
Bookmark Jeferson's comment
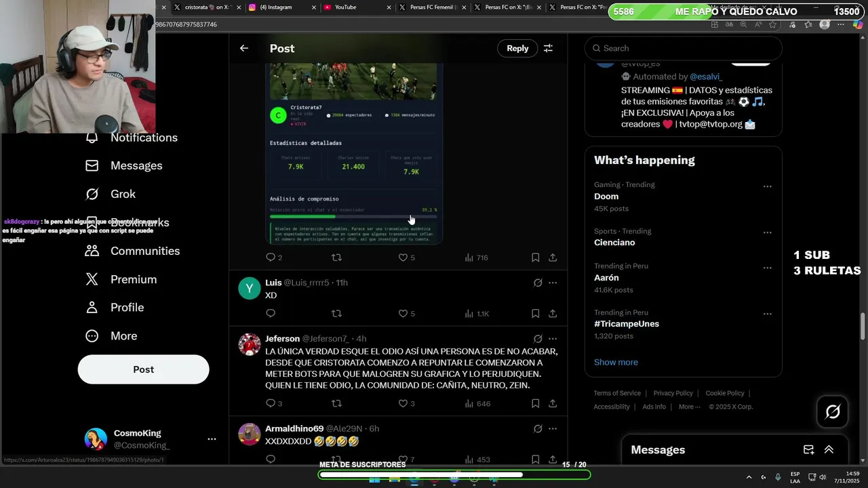[536, 403]
